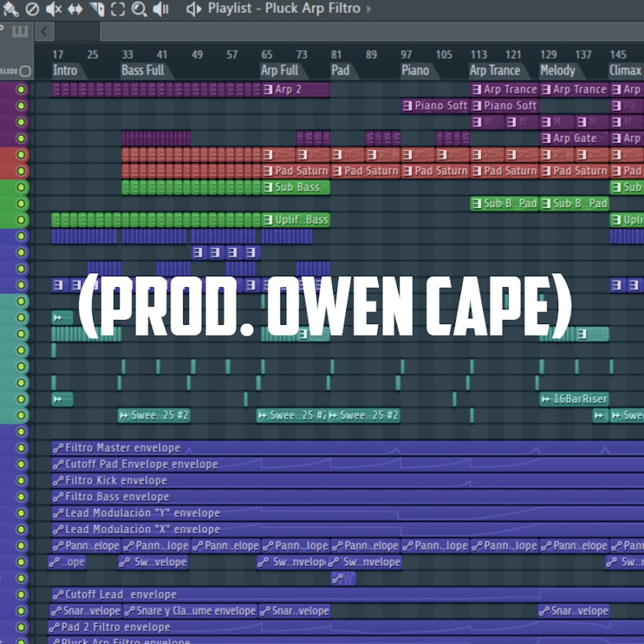Expand the arrow after Pluck Arp Filtro title
Screen dimensions: 644x644
[369, 9]
